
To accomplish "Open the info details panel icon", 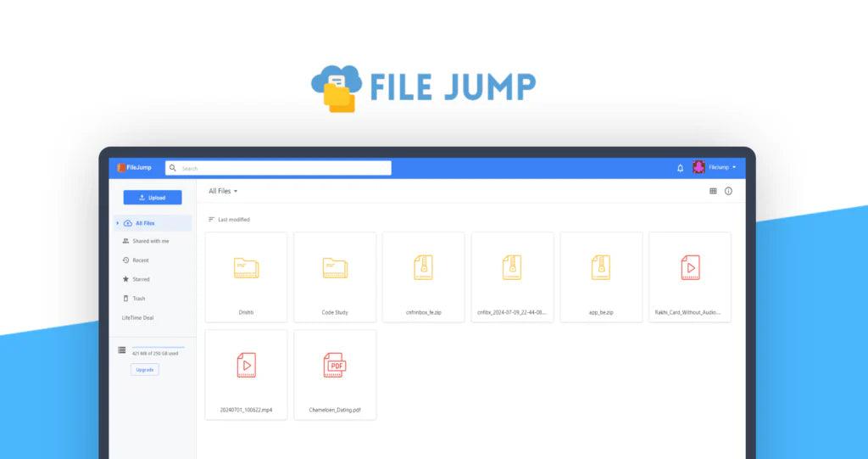I will pyautogui.click(x=728, y=191).
